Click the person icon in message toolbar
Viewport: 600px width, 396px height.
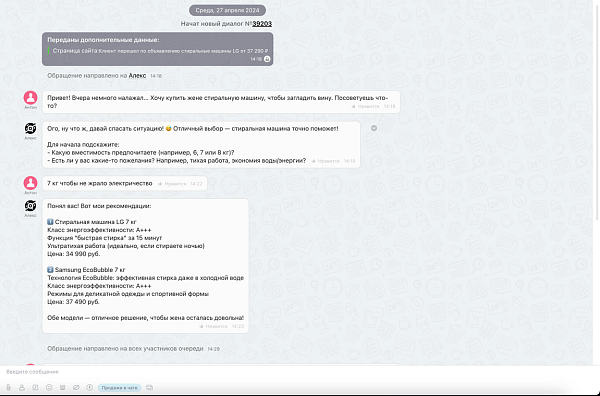click(x=22, y=388)
